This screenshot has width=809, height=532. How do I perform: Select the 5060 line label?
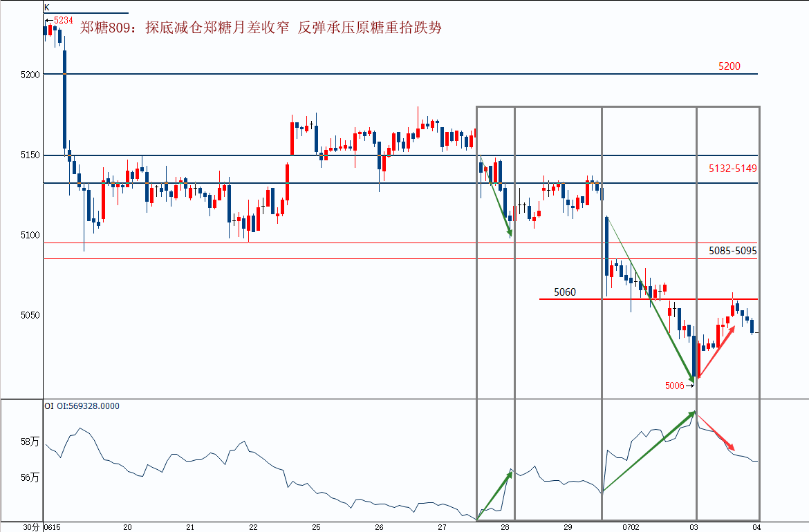565,292
